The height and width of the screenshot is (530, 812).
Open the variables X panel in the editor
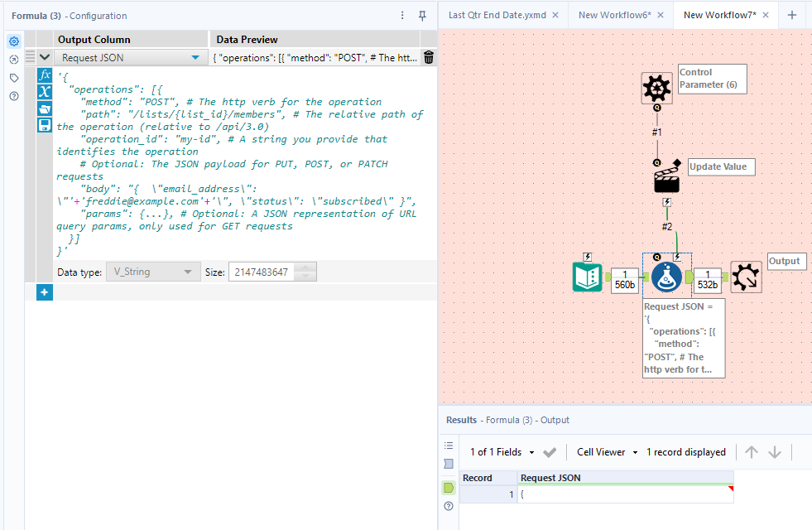click(x=43, y=92)
